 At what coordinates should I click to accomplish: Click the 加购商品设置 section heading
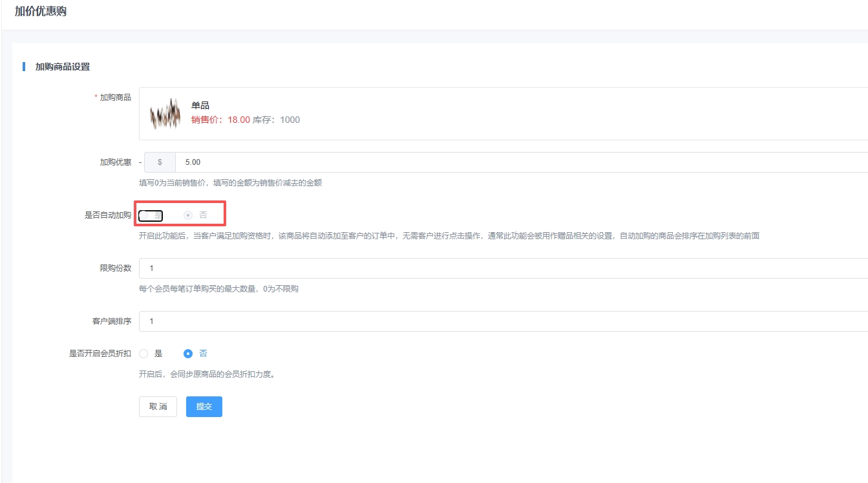click(x=62, y=67)
